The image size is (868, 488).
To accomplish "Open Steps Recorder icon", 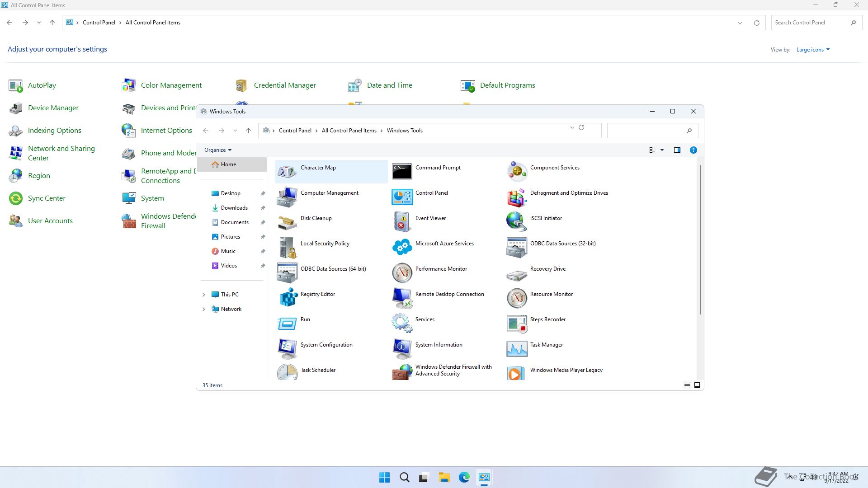I will pyautogui.click(x=517, y=324).
